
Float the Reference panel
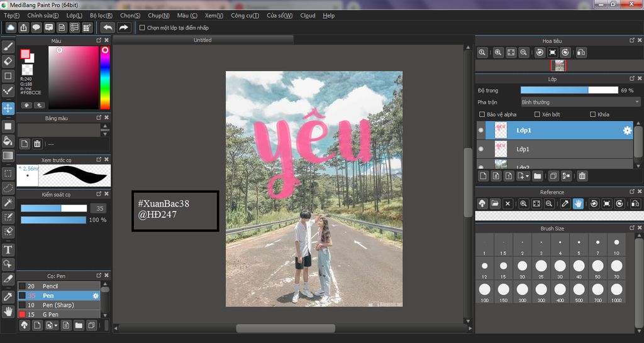632,192
